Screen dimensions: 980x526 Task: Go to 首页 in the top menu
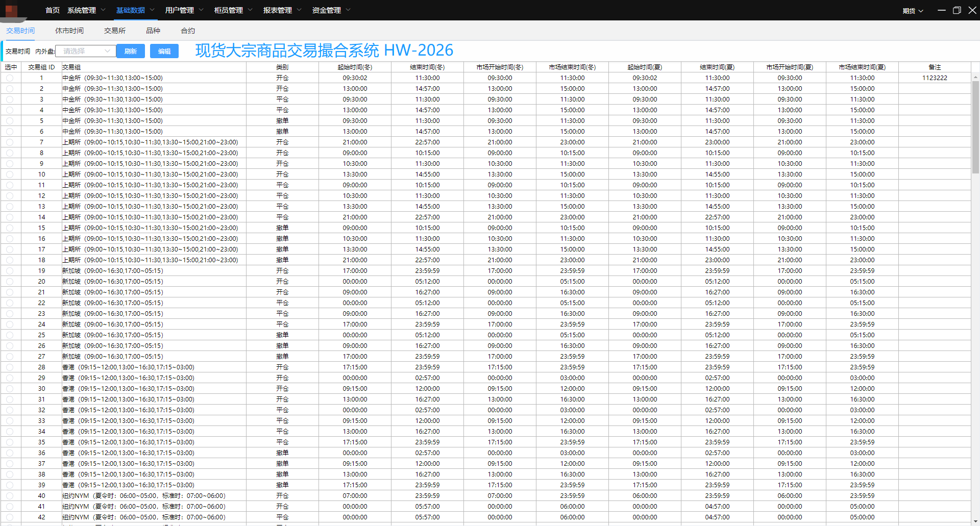pyautogui.click(x=53, y=10)
